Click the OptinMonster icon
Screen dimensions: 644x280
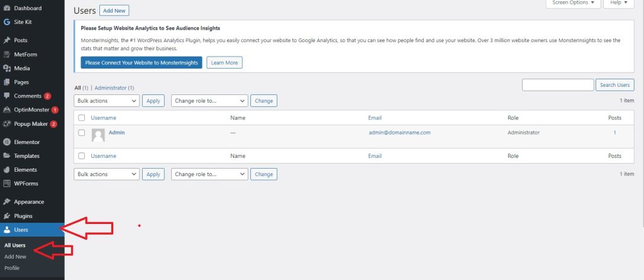pos(6,109)
